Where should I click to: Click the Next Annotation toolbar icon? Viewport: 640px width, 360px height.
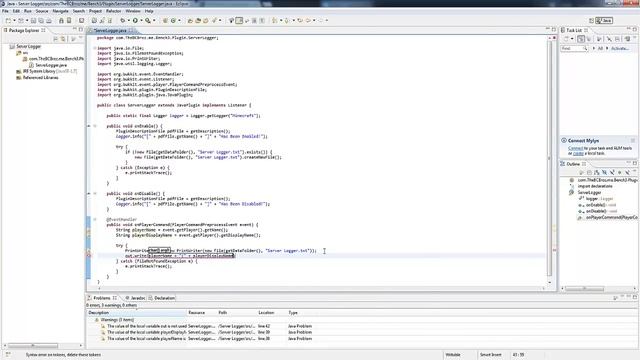click(276, 20)
